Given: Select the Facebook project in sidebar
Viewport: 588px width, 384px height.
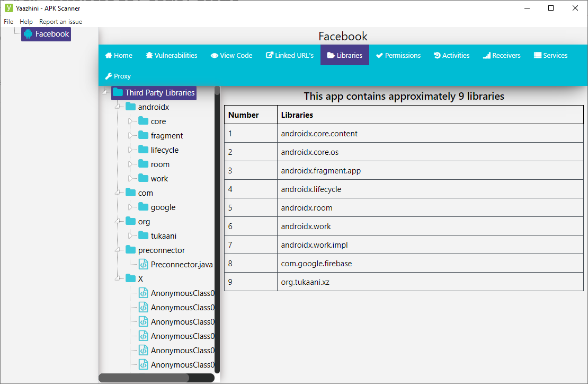Looking at the screenshot, I should click(46, 34).
